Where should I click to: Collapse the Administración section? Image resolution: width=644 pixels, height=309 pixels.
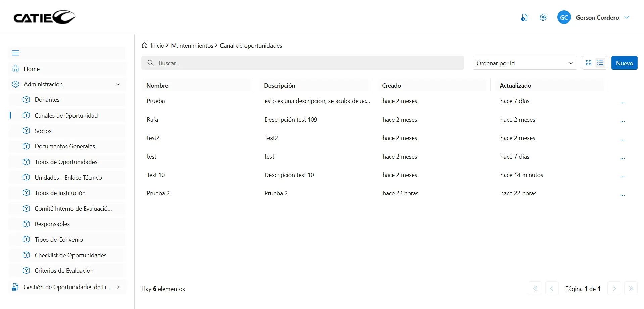pyautogui.click(x=118, y=84)
